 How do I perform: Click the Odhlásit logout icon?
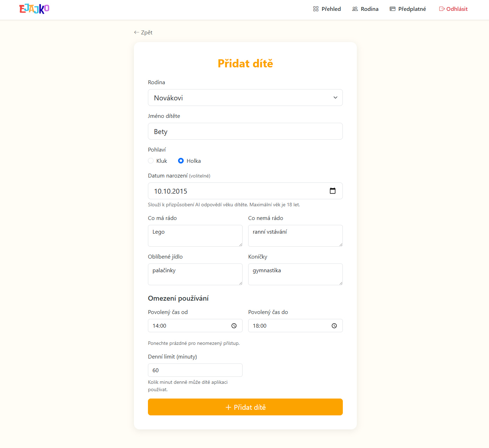[442, 9]
